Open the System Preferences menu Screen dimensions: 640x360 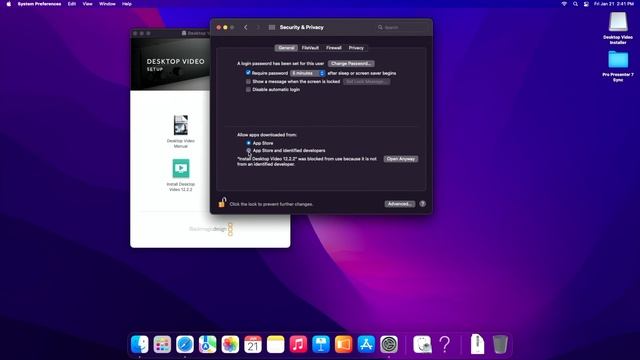(x=39, y=4)
